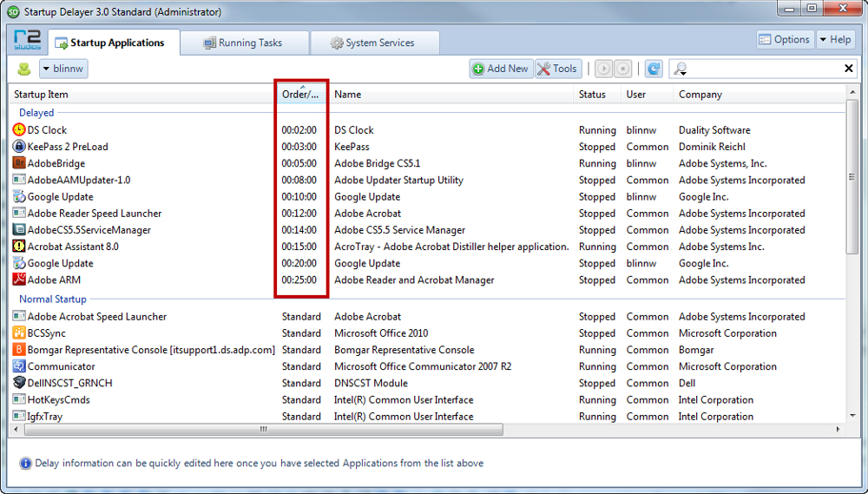Click the Microsoft Office 2010 name cell

pyautogui.click(x=381, y=333)
